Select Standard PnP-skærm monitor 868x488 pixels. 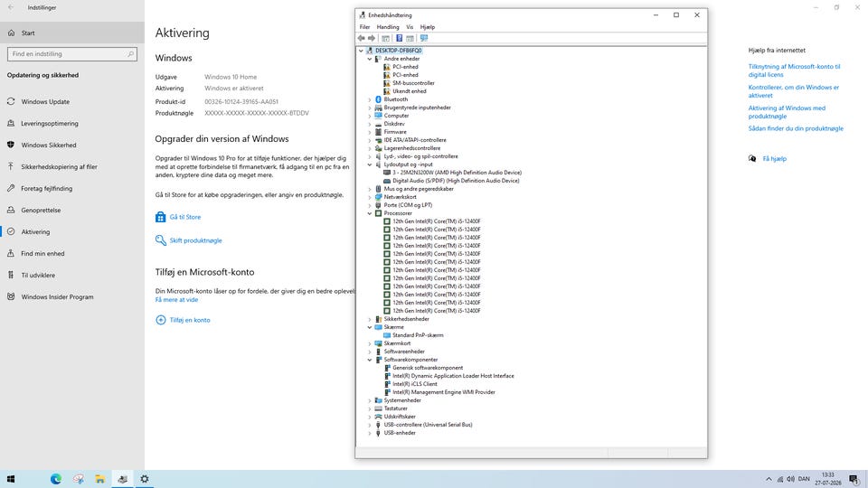pos(418,335)
